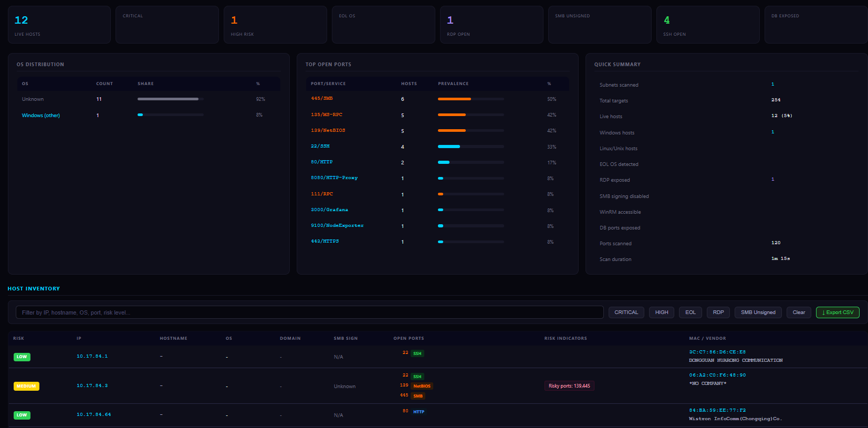Viewport: 868px width, 428px height.
Task: Click the MEDIUM risk badge
Action: click(x=26, y=386)
